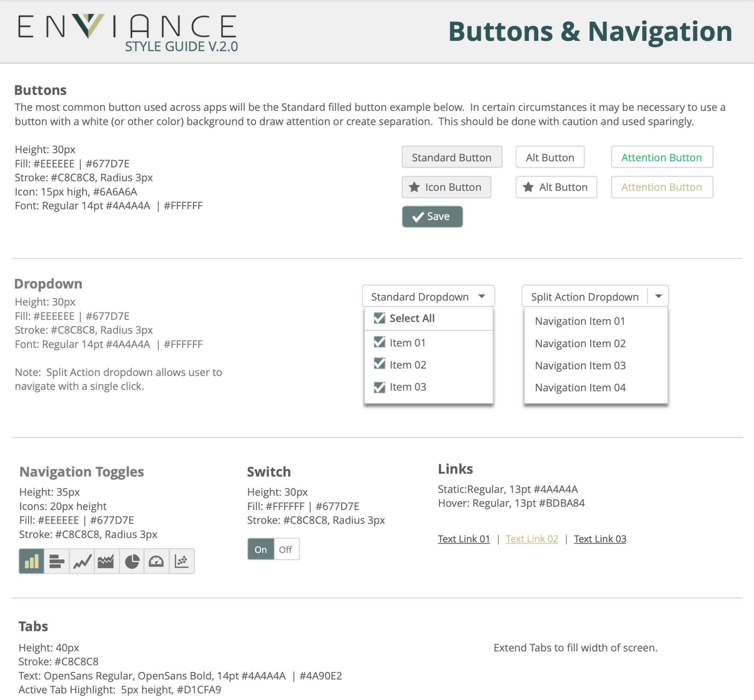Open the Standard Dropdown

pyautogui.click(x=428, y=296)
